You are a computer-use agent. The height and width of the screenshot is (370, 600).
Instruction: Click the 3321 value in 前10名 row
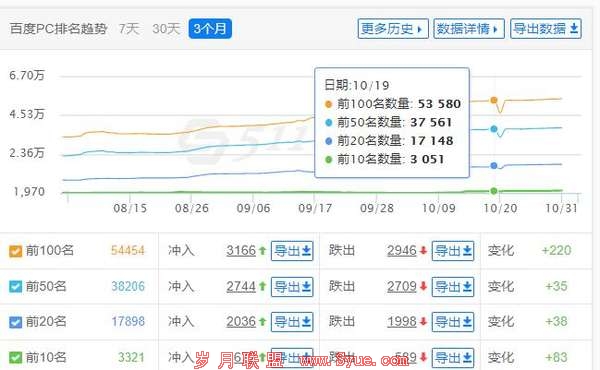pos(131,357)
